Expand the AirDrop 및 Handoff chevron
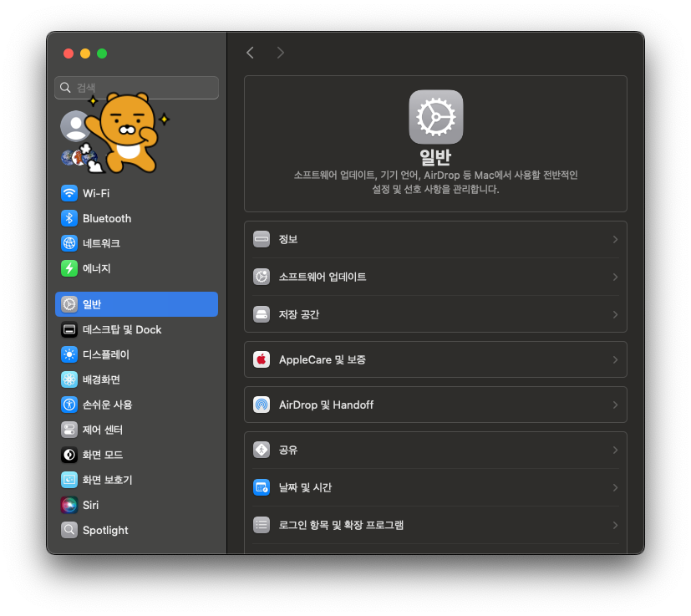Screen dimensions: 691x616 point(615,405)
